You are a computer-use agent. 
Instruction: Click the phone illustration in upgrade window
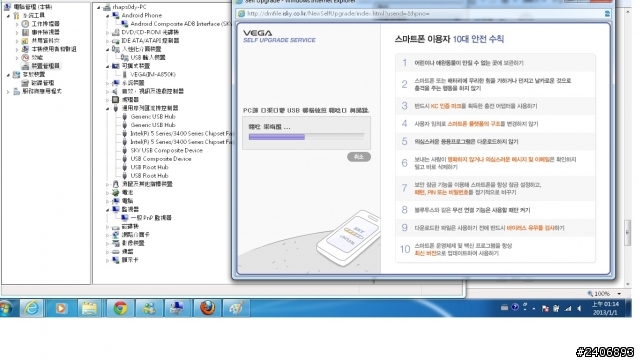coord(348,238)
